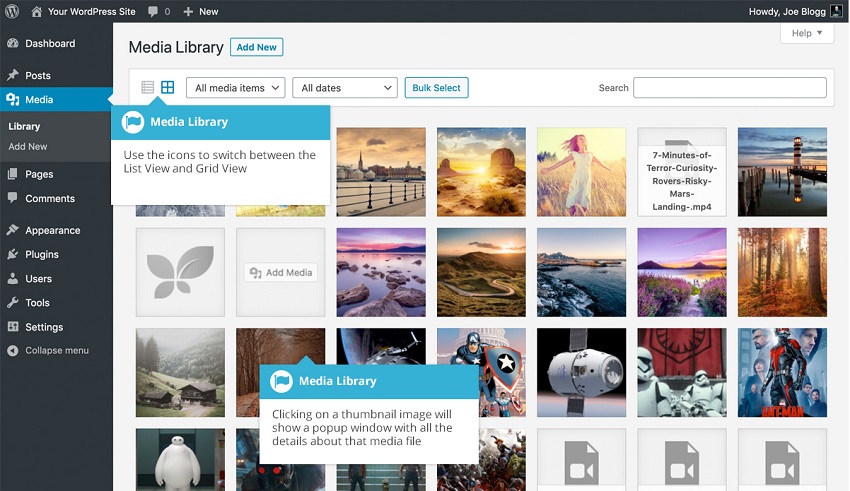Open the Users menu label
The width and height of the screenshot is (850, 491).
[x=38, y=279]
